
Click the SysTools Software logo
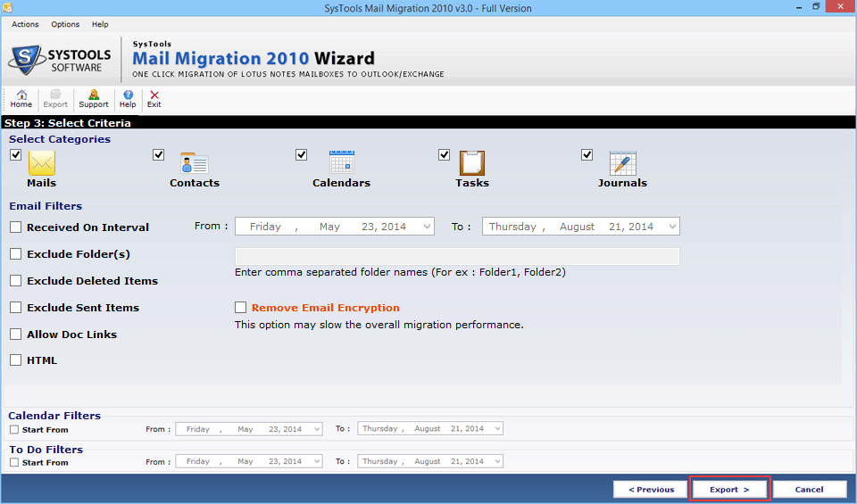click(x=60, y=60)
